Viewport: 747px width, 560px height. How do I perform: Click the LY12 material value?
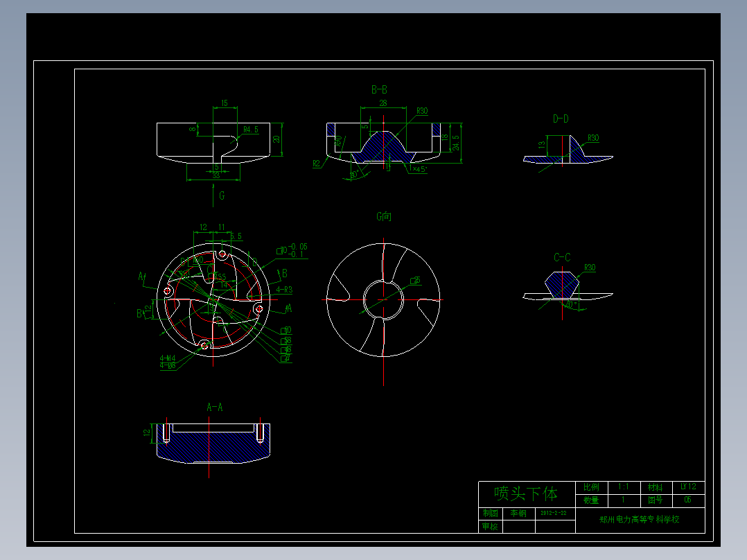point(688,487)
